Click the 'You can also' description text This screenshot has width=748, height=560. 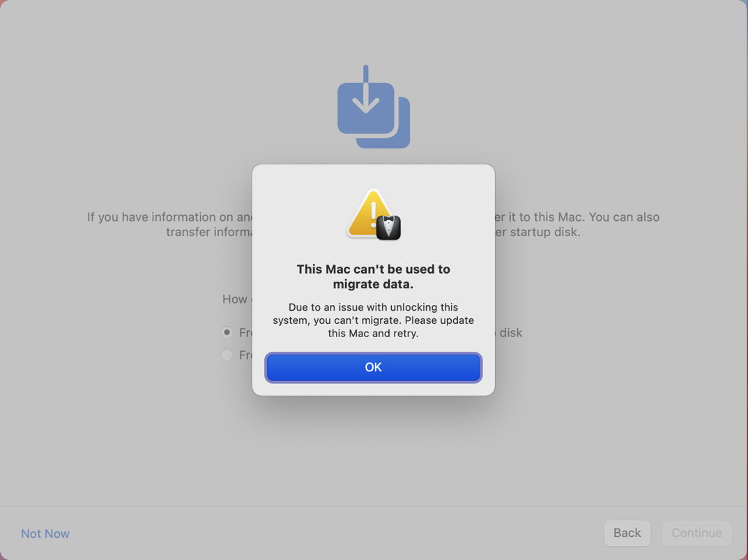tap(624, 217)
